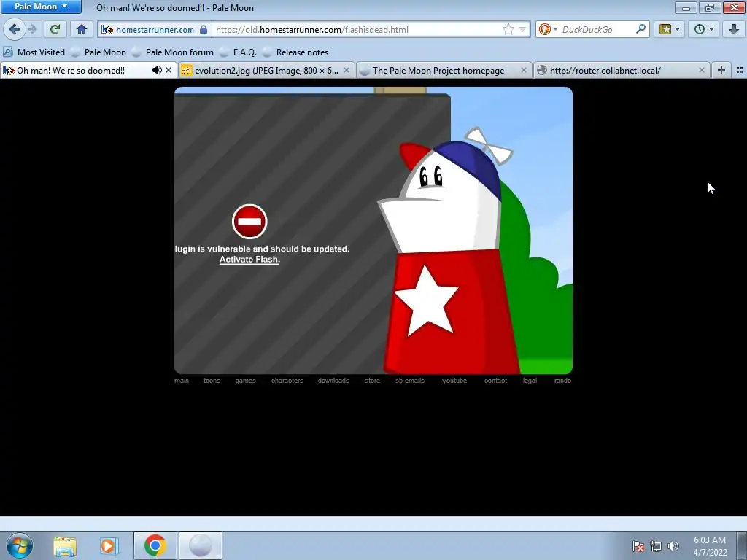
Task: Click the Pale Moon taskbar button
Action: click(x=201, y=545)
